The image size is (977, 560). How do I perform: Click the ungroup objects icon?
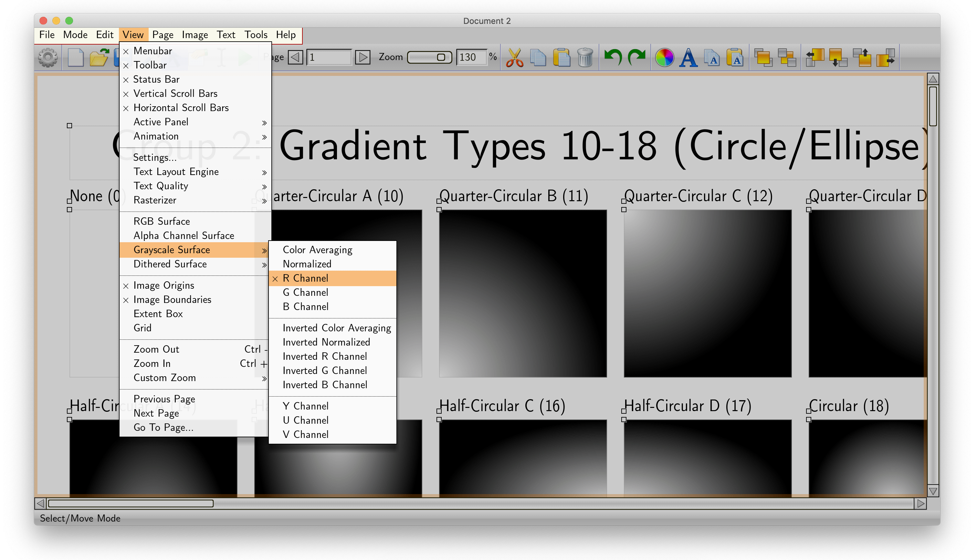coord(787,58)
